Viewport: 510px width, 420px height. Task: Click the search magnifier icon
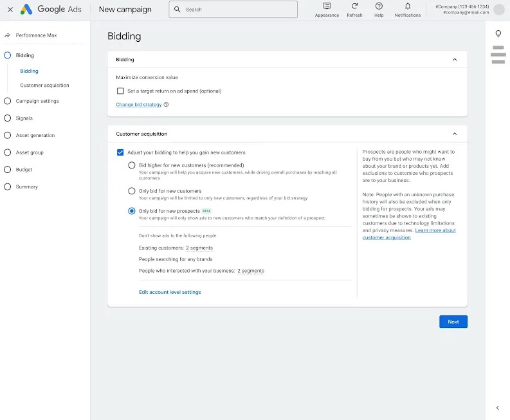178,10
